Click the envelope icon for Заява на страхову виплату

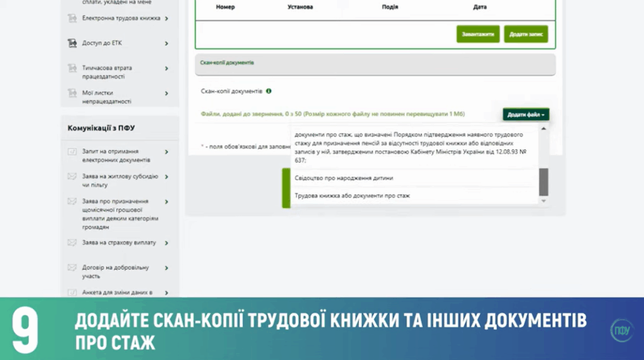coord(72,242)
